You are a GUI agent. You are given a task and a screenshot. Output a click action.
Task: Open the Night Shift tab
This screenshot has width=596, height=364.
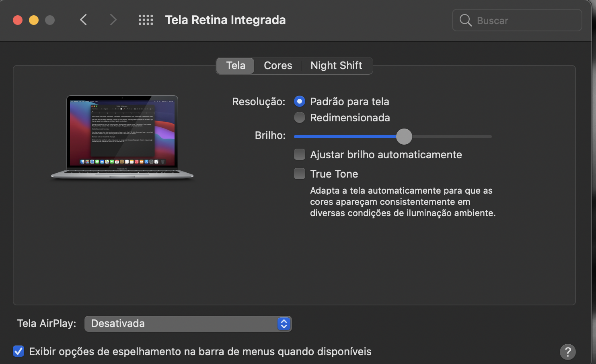pyautogui.click(x=336, y=65)
